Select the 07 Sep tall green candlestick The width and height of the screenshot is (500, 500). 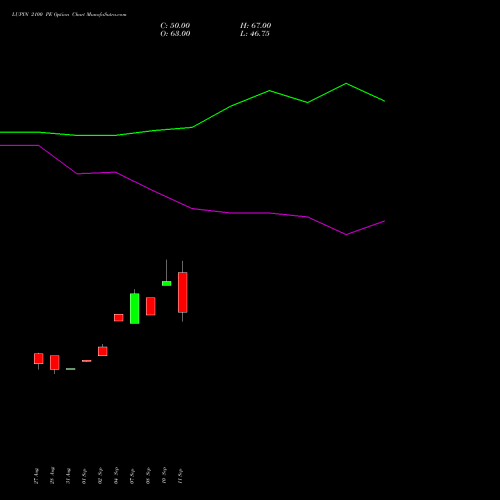click(x=135, y=308)
